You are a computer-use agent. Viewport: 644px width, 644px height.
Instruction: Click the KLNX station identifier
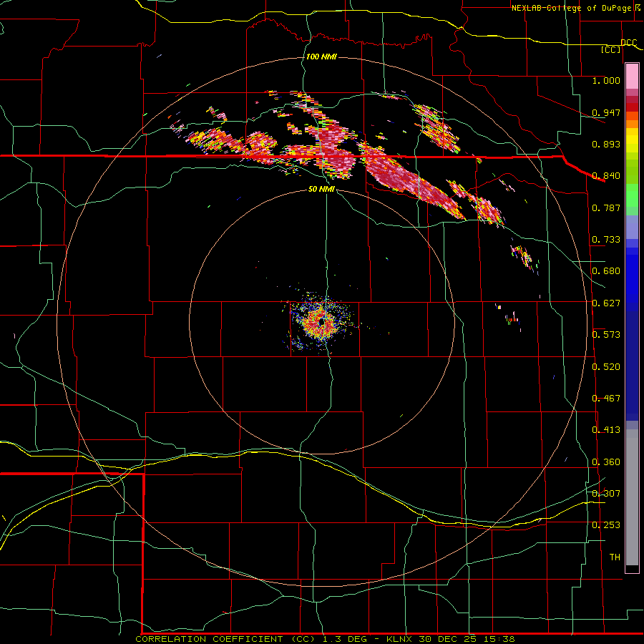[x=399, y=639]
